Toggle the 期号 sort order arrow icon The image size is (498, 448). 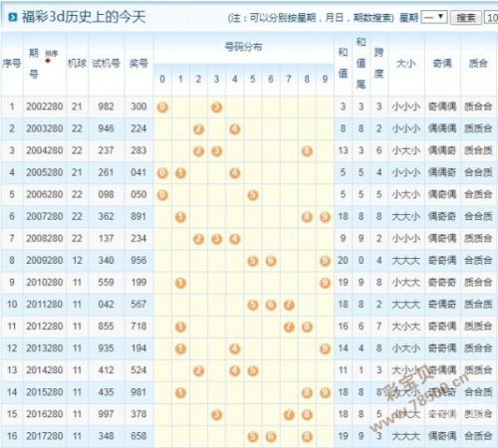tap(49, 61)
